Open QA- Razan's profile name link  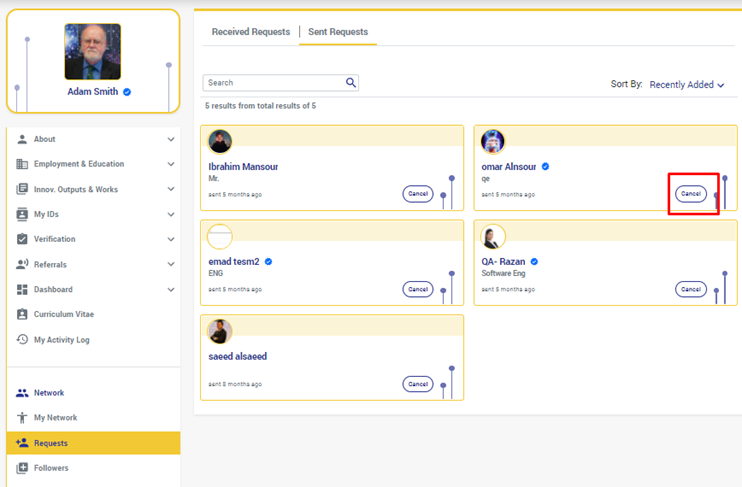pos(503,262)
